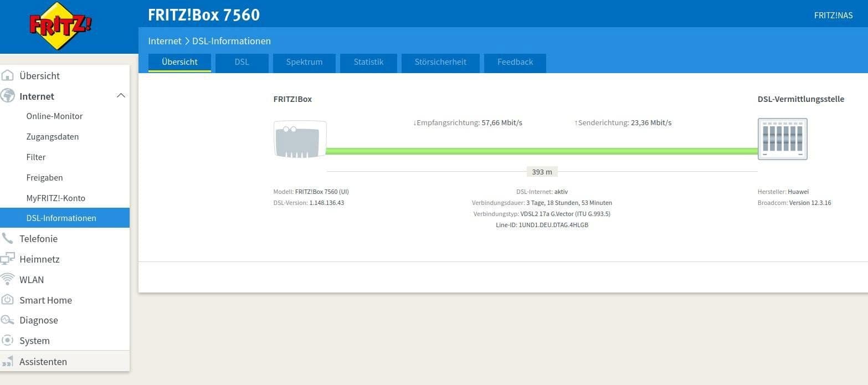Image resolution: width=868 pixels, height=385 pixels.
Task: Switch to the DSL tab
Action: (242, 63)
